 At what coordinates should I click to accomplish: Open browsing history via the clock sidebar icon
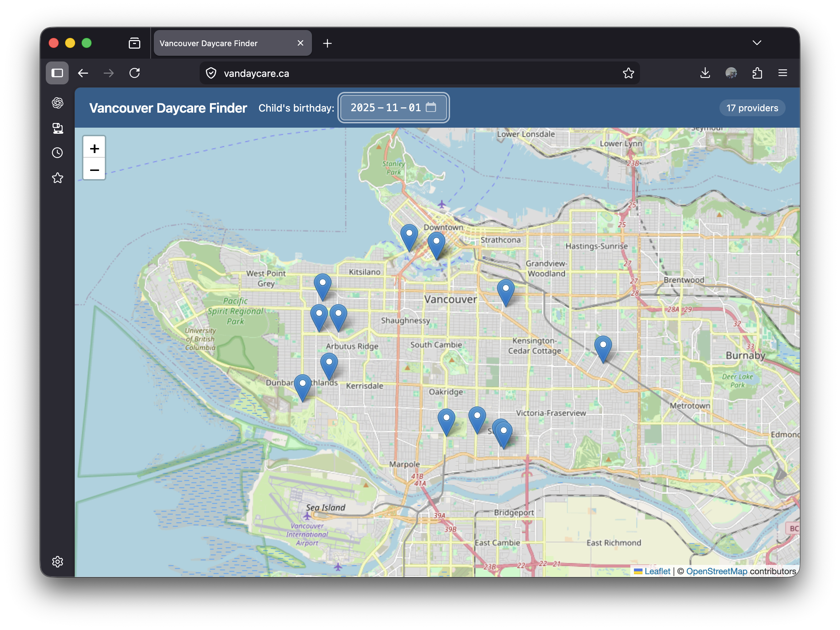click(57, 153)
